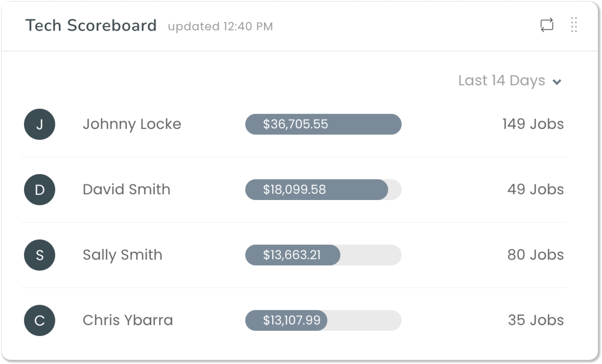
Task: Click the 49 Jobs count
Action: 535,189
